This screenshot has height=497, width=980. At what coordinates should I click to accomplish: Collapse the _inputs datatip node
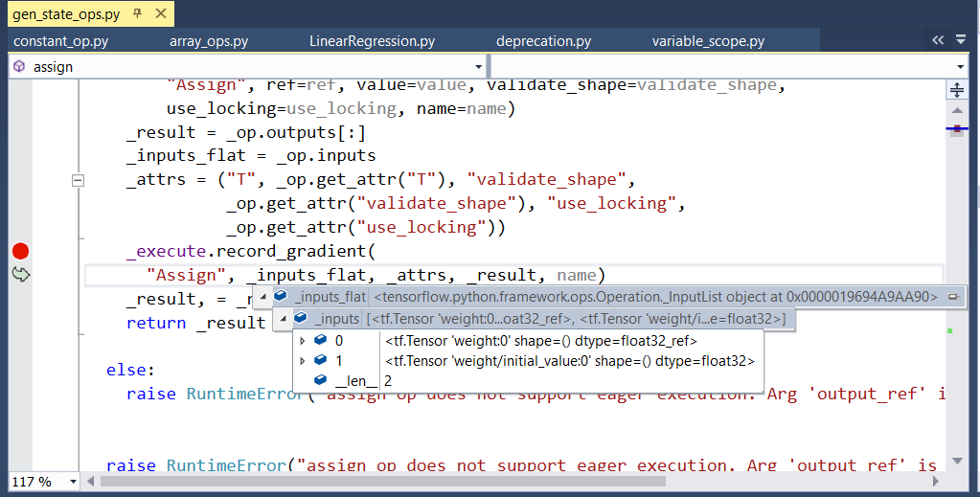pyautogui.click(x=284, y=318)
